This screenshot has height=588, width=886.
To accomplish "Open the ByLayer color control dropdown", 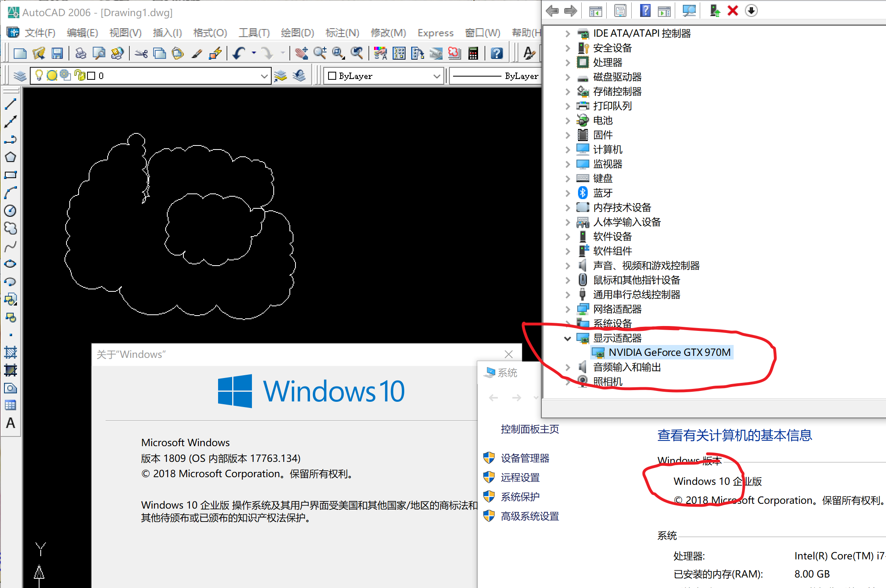I will click(437, 76).
